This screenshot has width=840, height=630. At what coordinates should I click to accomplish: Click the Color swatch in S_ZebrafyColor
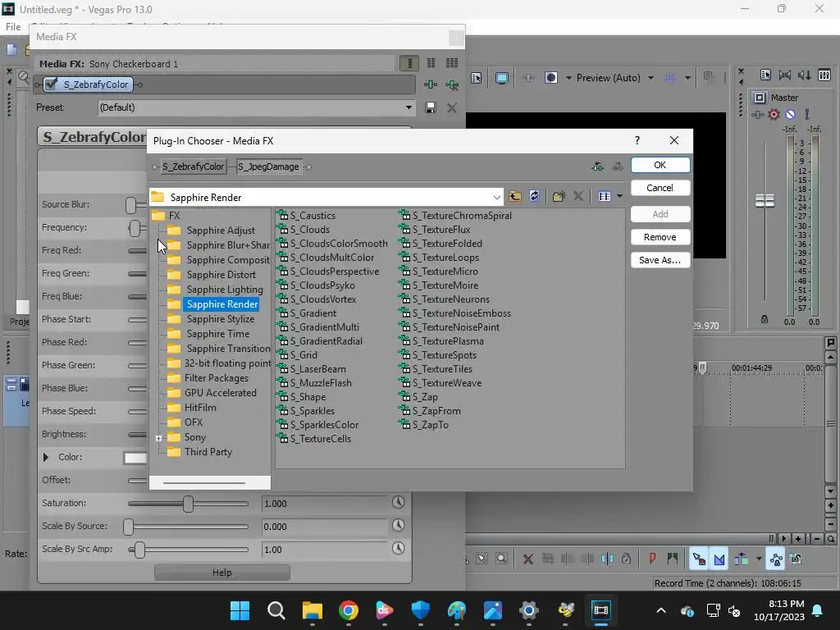point(135,458)
